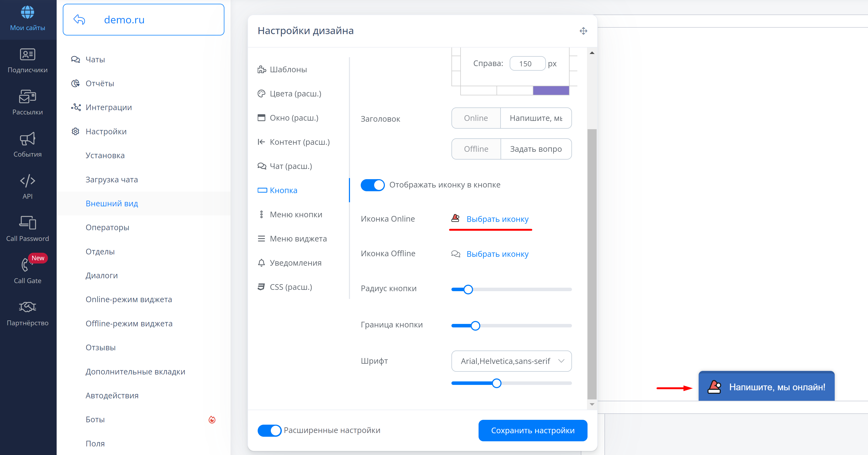Click the Радиус кнопки slider handle
868x455 pixels.
click(x=468, y=289)
